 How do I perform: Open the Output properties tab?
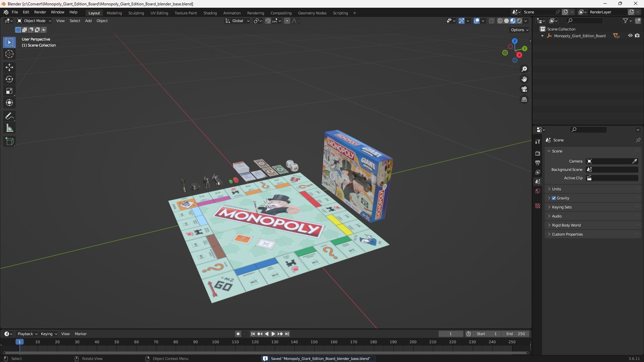[x=538, y=163]
